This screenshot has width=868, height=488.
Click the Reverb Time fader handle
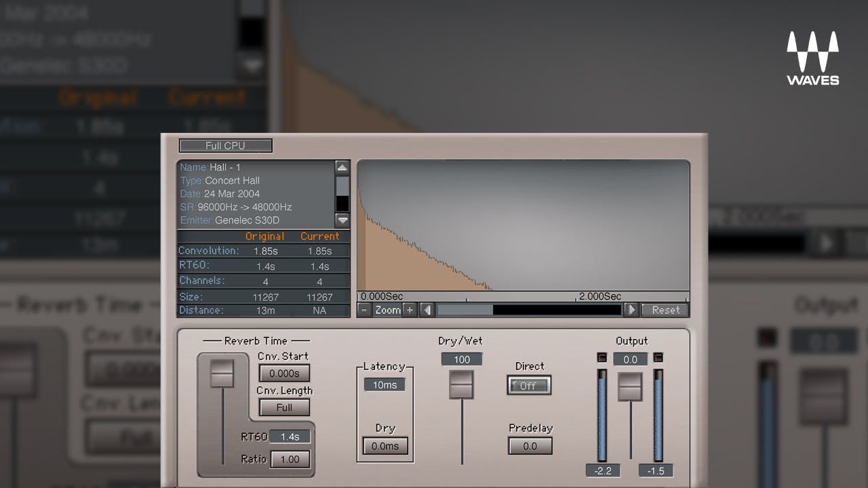click(x=222, y=373)
